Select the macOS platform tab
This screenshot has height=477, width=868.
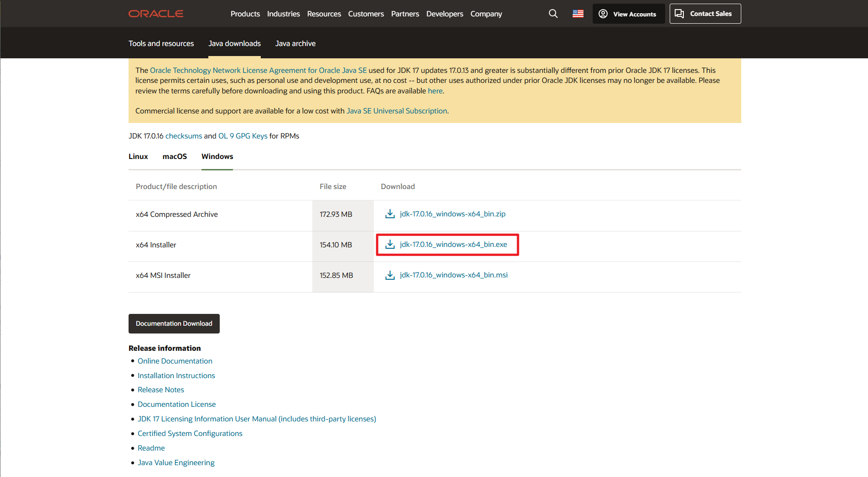tap(175, 156)
